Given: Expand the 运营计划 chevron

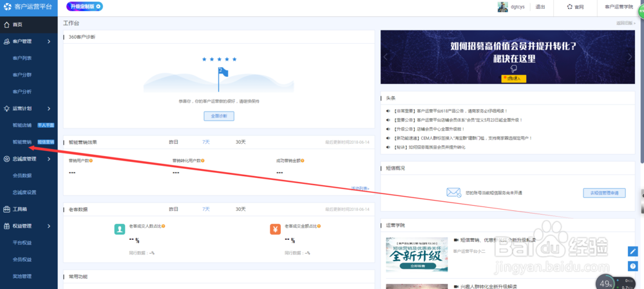Looking at the screenshot, I should [49, 108].
